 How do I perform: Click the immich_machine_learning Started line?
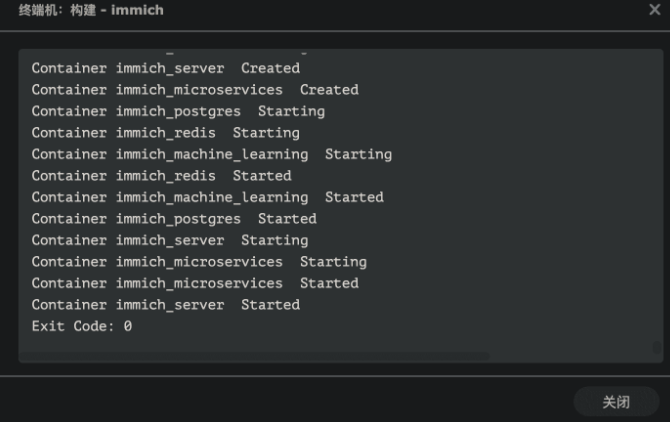(x=207, y=197)
